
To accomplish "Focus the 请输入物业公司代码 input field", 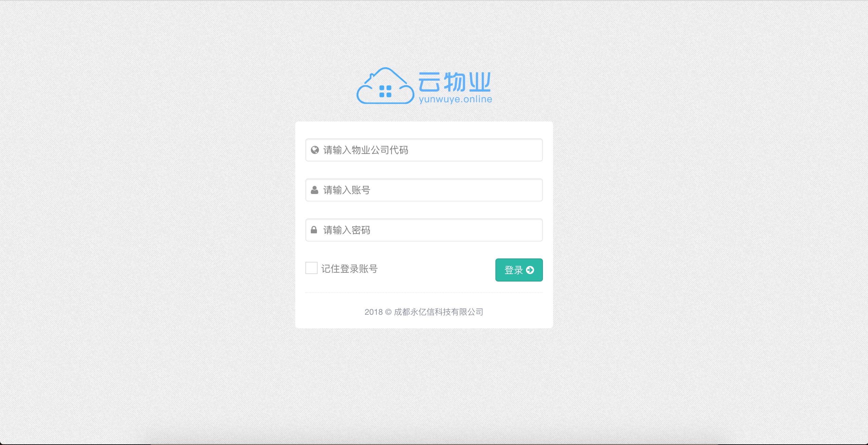I will (x=424, y=150).
